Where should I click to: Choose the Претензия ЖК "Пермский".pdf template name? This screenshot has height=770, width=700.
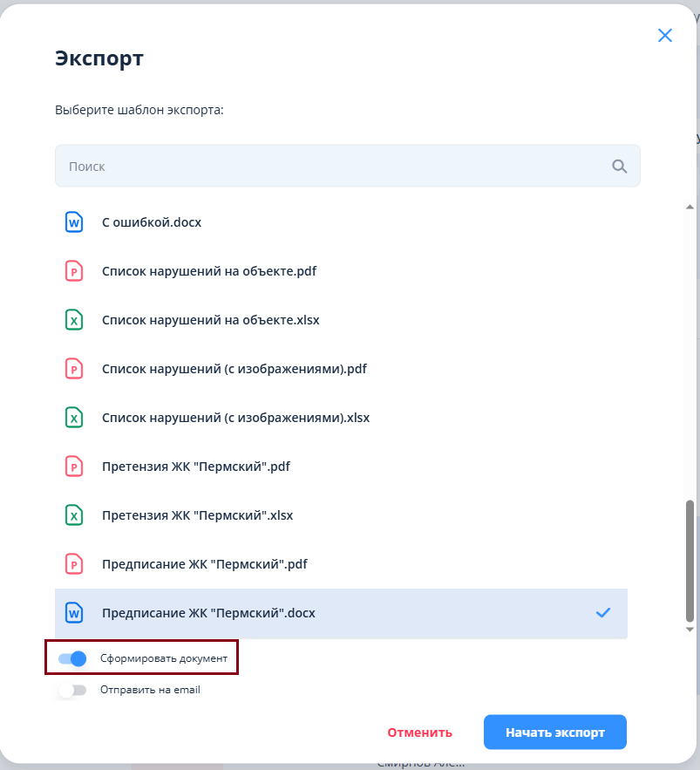(x=196, y=467)
